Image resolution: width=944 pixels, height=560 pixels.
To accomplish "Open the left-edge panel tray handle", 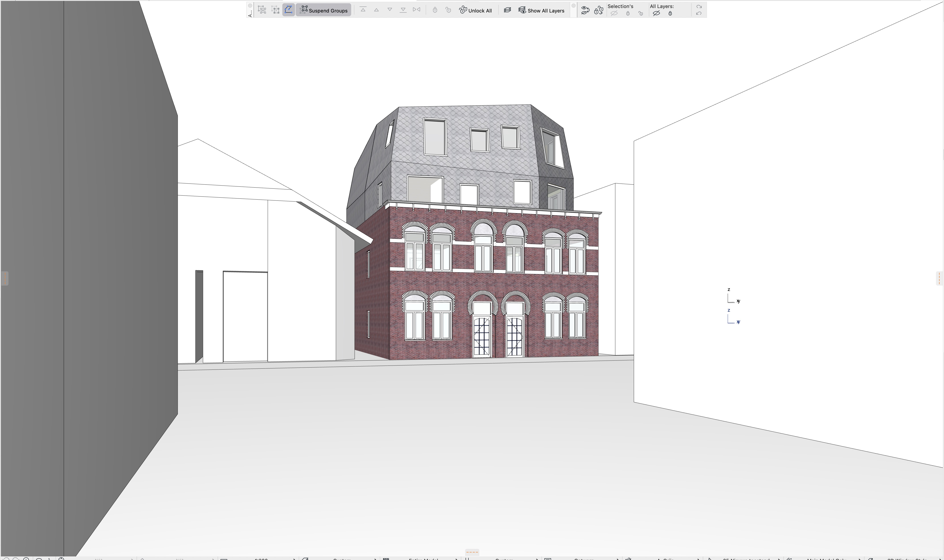I will click(4, 278).
